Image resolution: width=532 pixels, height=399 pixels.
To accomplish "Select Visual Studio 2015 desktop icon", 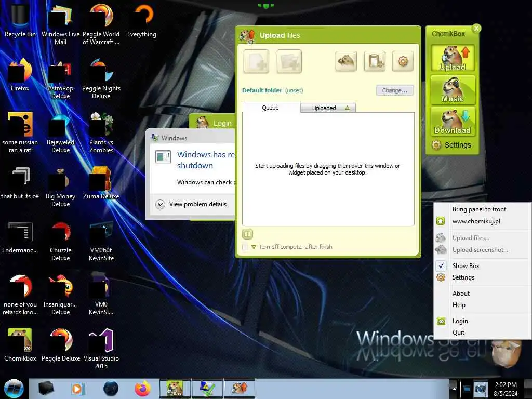I will pyautogui.click(x=101, y=349).
